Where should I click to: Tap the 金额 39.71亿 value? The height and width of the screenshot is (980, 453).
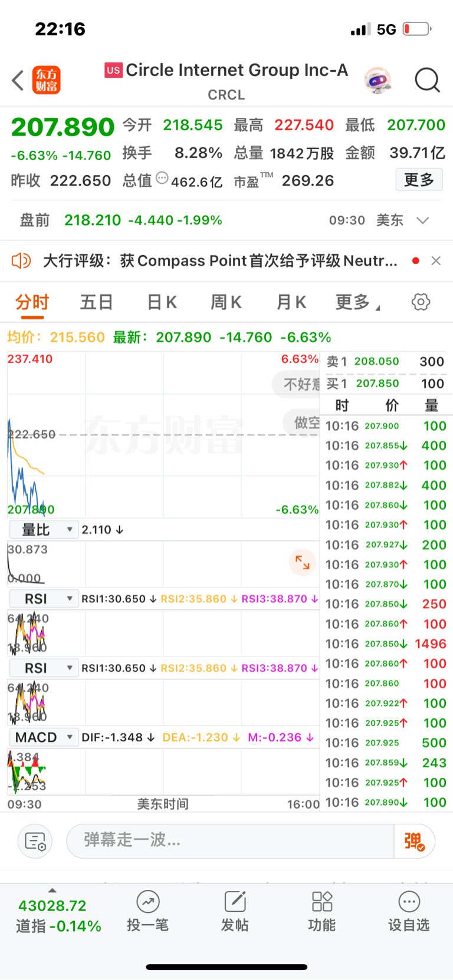tap(417, 153)
